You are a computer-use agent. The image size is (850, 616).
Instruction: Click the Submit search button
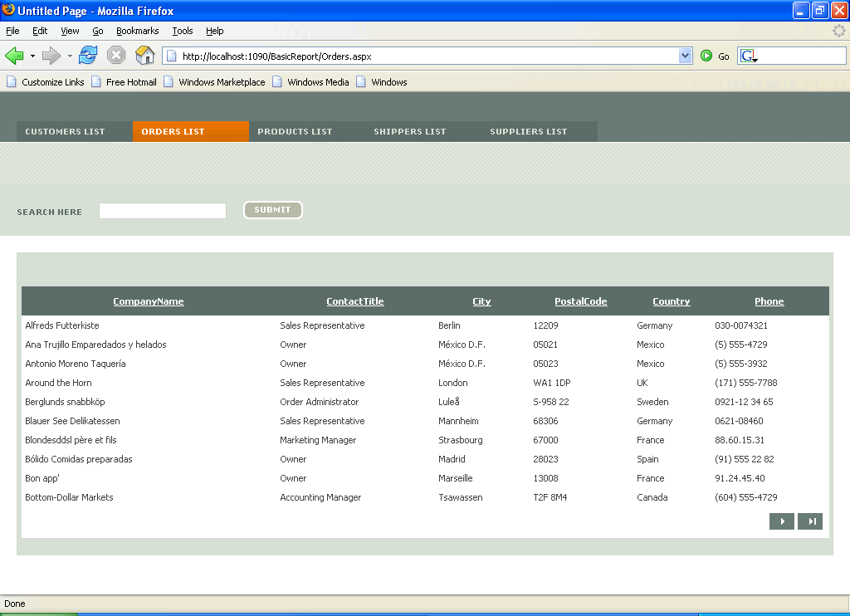tap(272, 210)
